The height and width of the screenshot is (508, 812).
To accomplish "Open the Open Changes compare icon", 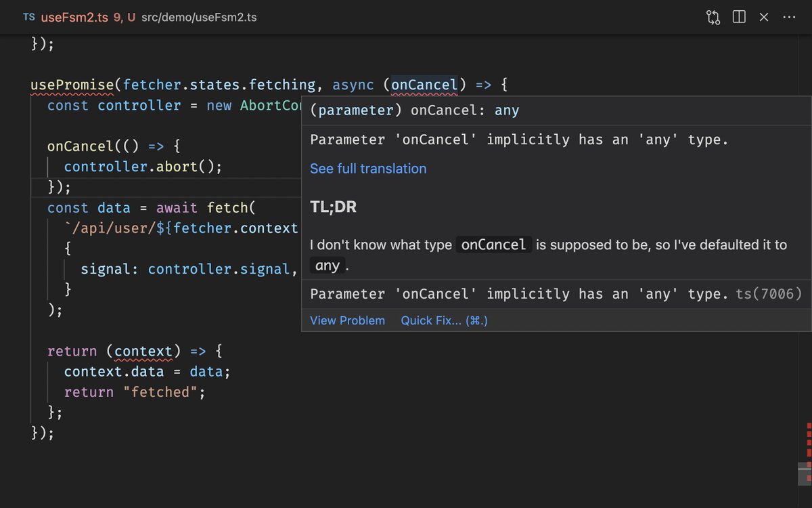I will coord(713,17).
